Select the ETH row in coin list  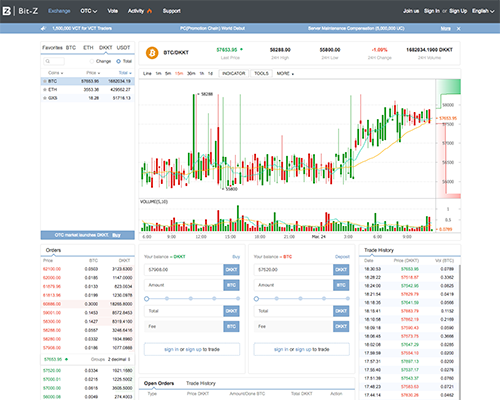pos(88,90)
